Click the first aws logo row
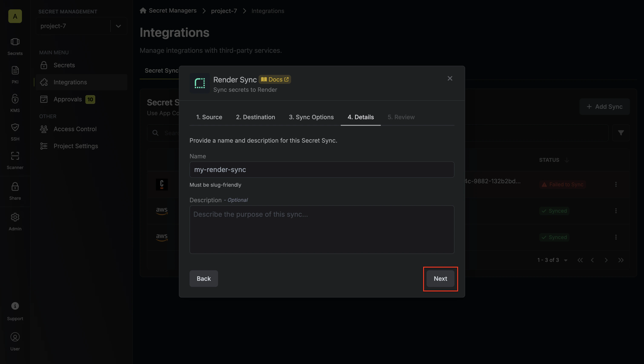Image resolution: width=644 pixels, height=364 pixels. [162, 211]
